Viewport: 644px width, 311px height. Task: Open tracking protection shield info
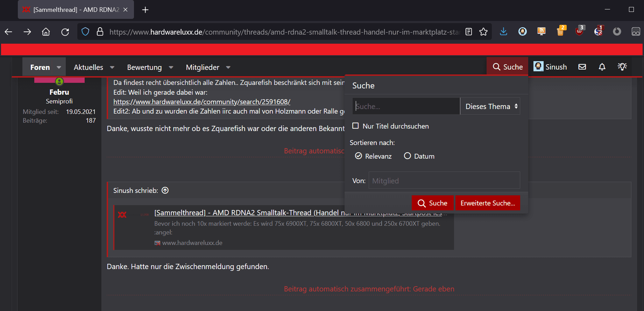click(x=85, y=32)
